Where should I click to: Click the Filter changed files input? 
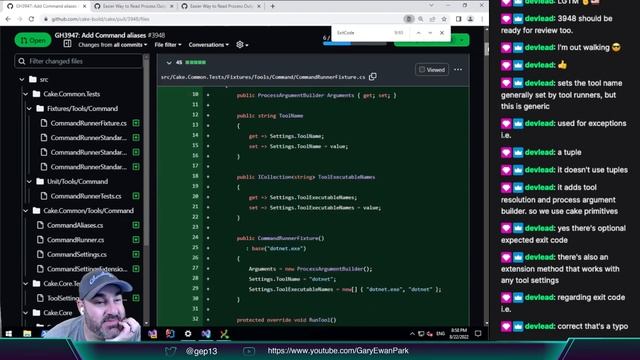click(78, 61)
